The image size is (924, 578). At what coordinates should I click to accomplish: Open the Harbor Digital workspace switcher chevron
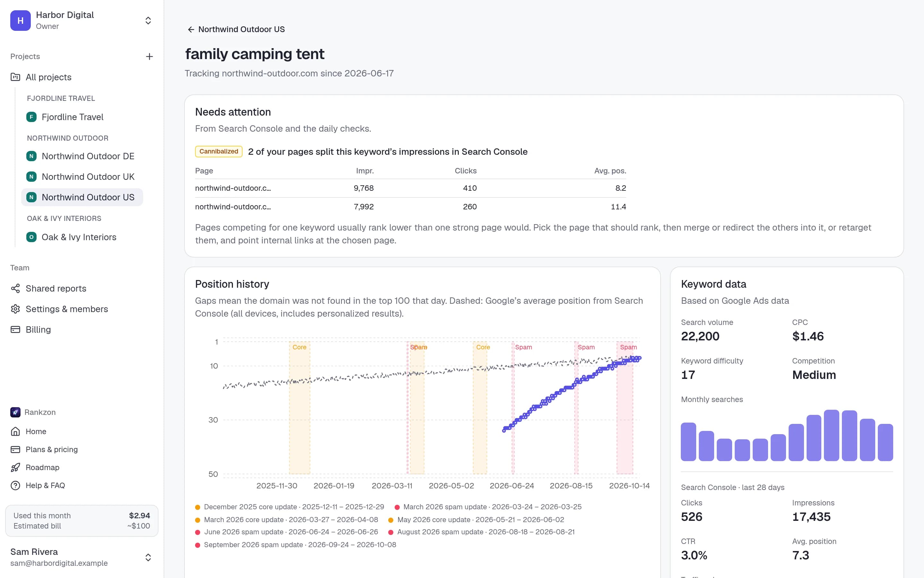[148, 21]
